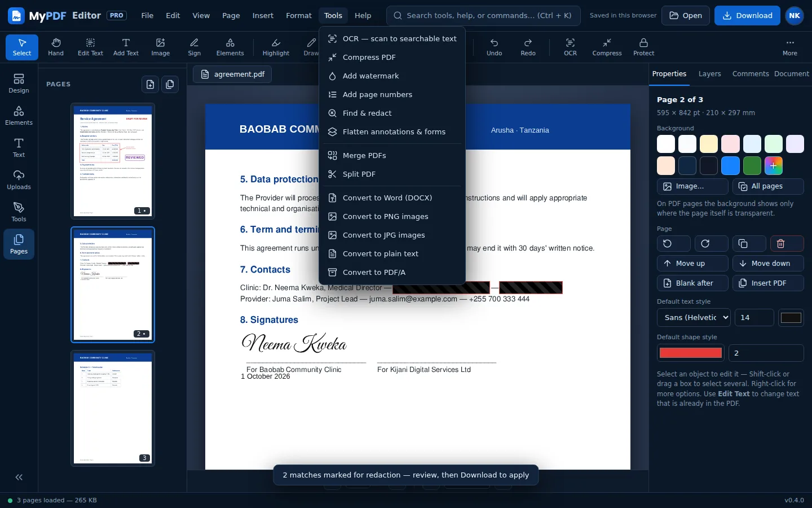Open the red shape color swatch
812x508 pixels.
click(691, 353)
